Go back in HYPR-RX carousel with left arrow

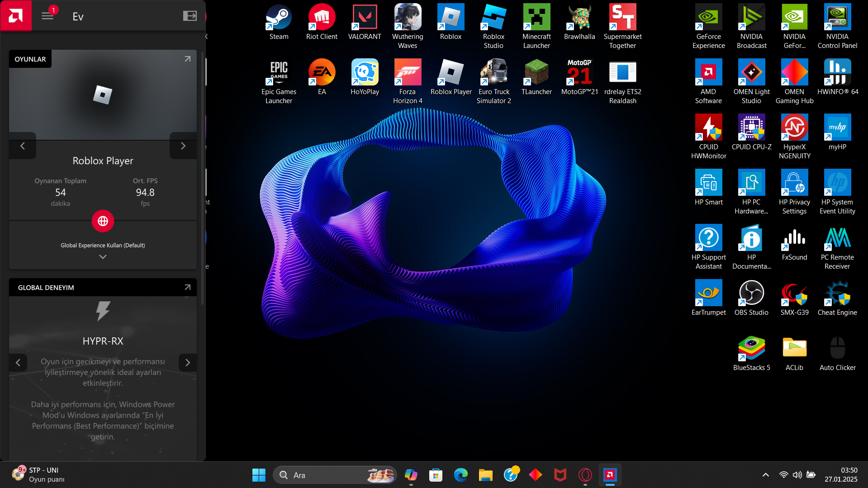(18, 362)
